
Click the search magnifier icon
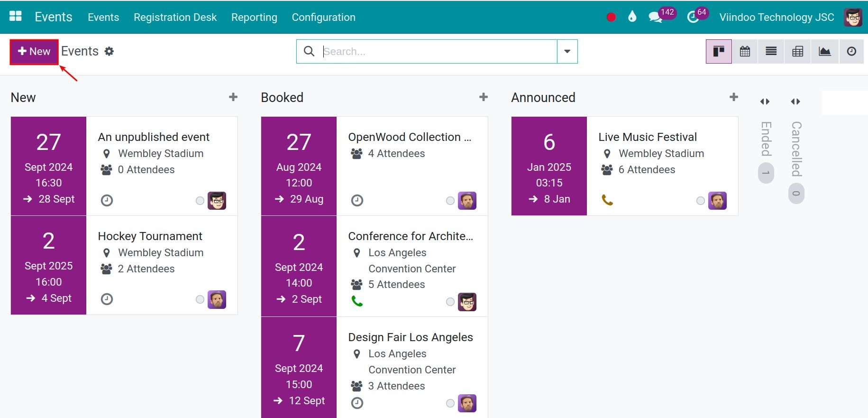(309, 51)
